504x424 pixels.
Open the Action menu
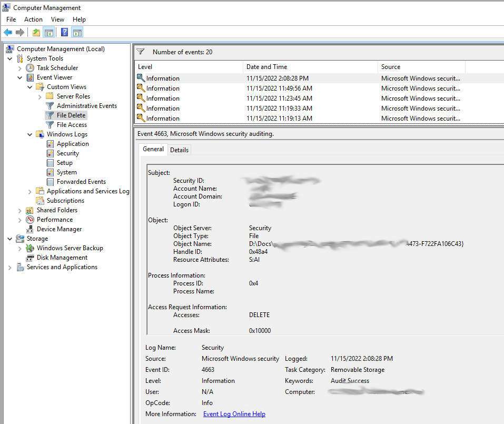[x=33, y=19]
